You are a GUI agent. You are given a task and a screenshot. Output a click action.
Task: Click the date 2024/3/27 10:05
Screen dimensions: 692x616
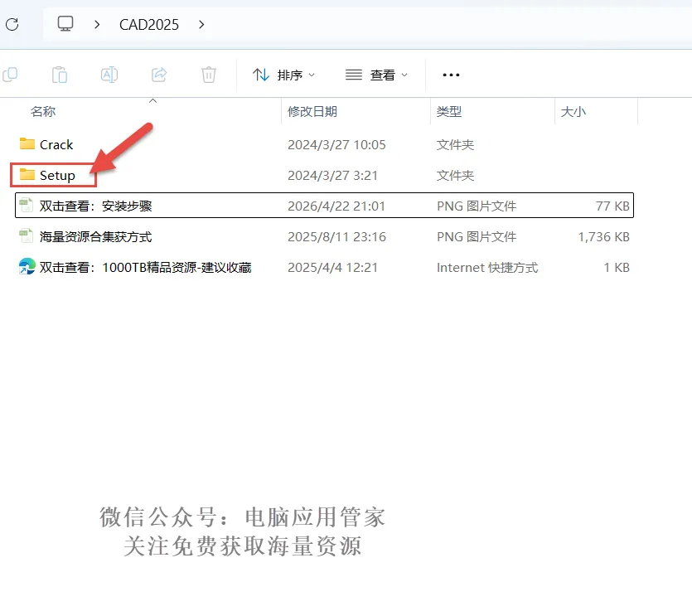click(336, 145)
